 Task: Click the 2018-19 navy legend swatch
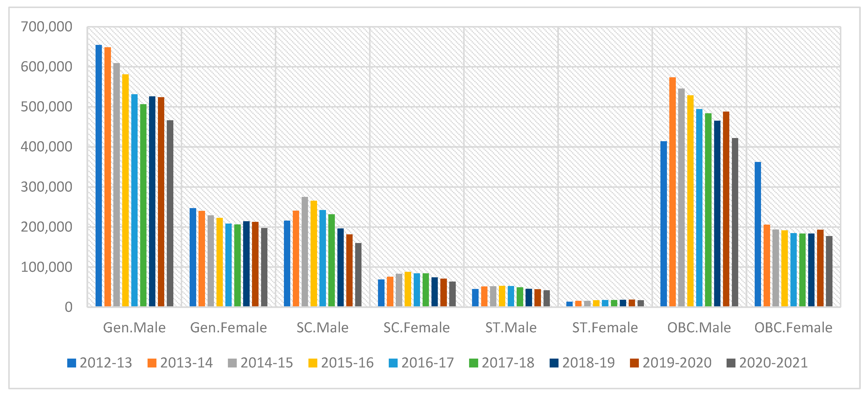(554, 363)
